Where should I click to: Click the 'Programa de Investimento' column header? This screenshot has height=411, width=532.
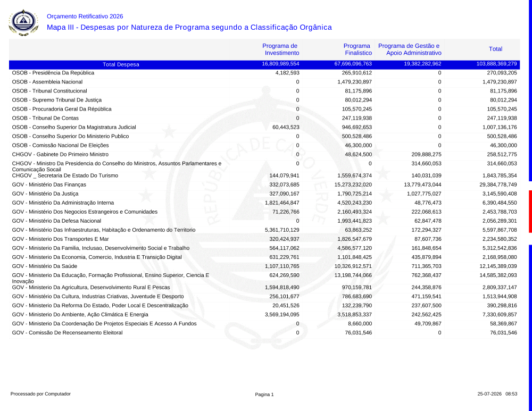coord(280,49)
